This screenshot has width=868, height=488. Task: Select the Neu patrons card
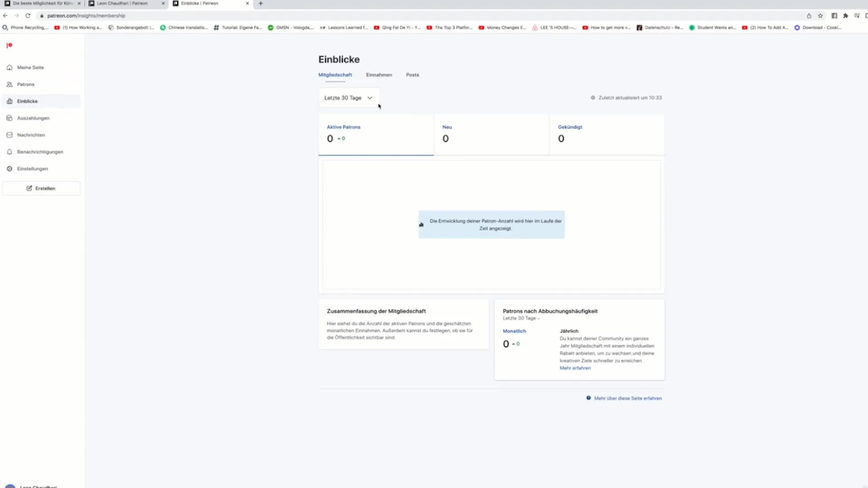tap(491, 135)
